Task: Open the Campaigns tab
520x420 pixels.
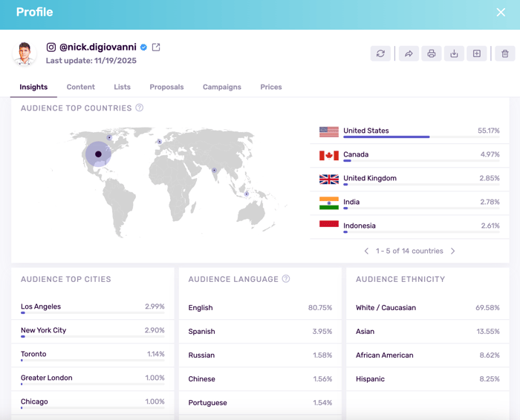Action: click(x=221, y=87)
